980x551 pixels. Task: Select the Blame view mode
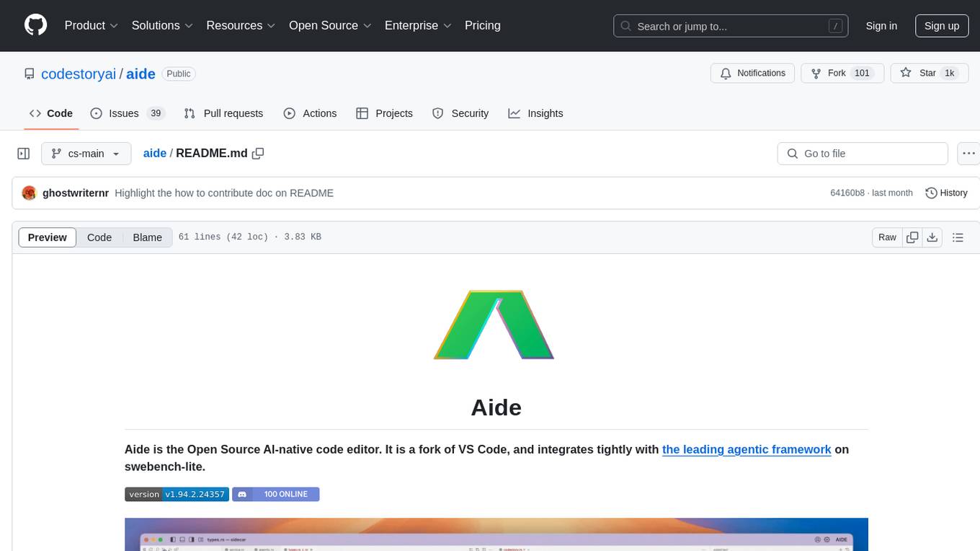[148, 237]
